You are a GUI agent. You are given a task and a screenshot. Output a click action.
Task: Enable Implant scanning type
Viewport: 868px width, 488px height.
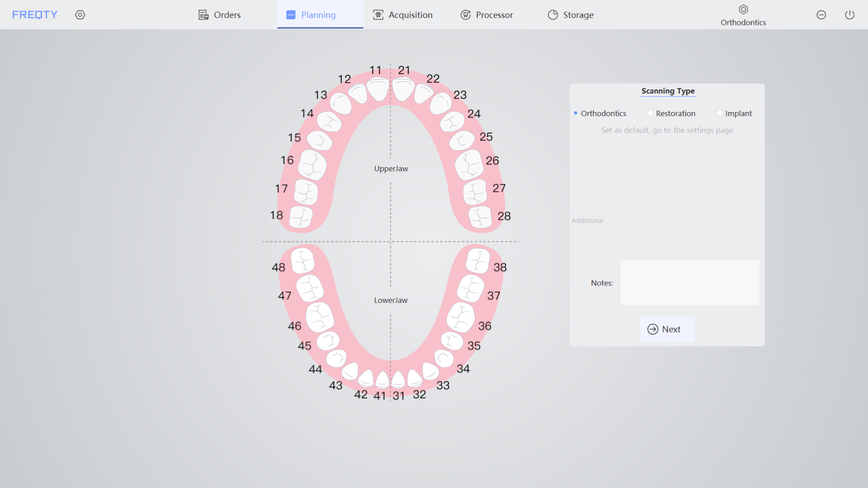[x=718, y=113]
